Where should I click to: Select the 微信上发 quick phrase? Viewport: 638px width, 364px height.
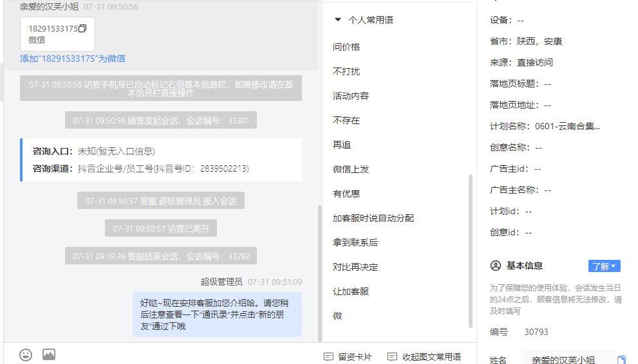point(351,169)
